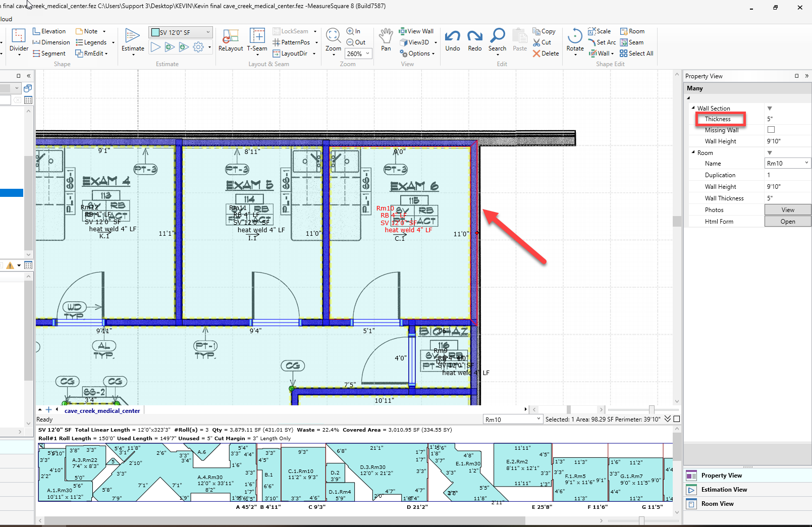
Task: Click the warning triangle icon in left panel
Action: click(10, 266)
